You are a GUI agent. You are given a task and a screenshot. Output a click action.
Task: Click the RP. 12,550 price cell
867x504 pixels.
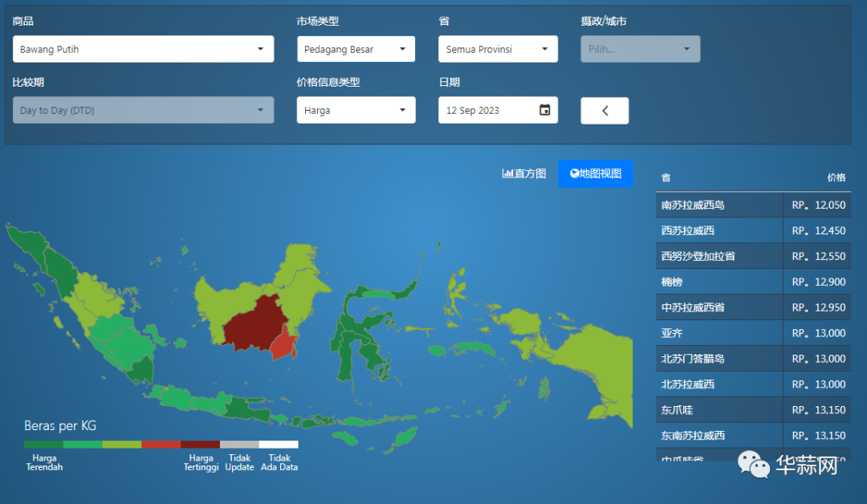pos(818,257)
